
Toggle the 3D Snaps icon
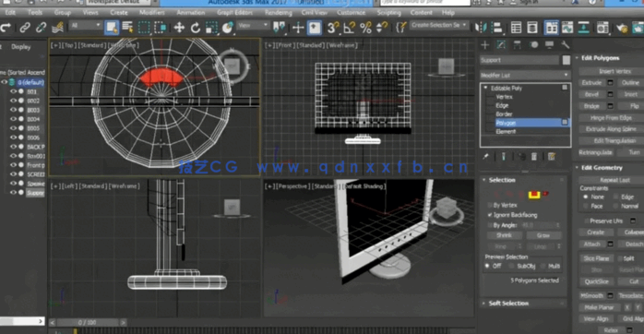click(x=333, y=28)
